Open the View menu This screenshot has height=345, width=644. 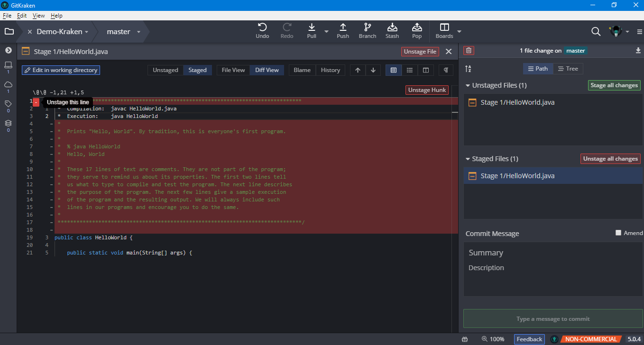click(39, 16)
